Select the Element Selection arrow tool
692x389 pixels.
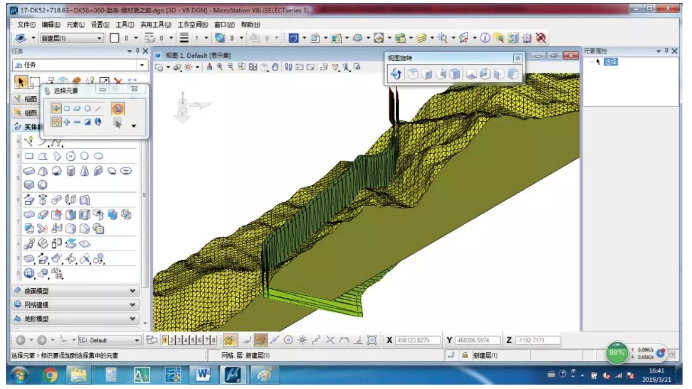20,82
